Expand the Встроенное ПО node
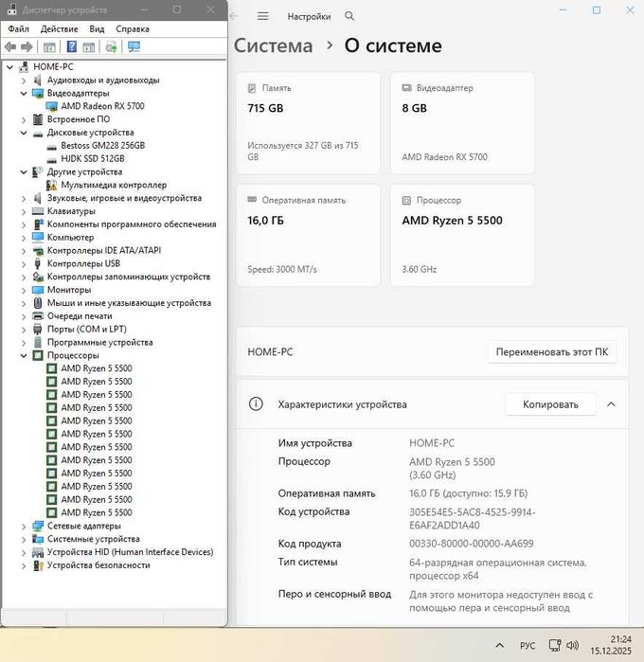The height and width of the screenshot is (662, 644). click(24, 119)
